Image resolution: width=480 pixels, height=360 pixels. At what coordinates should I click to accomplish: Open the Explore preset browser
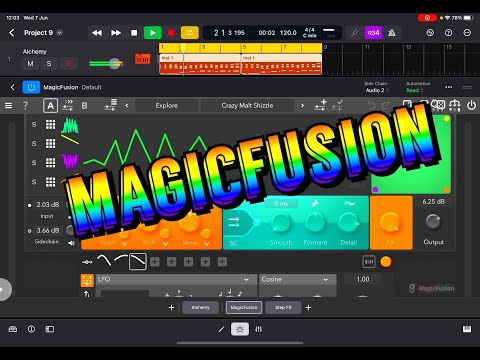pos(166,106)
